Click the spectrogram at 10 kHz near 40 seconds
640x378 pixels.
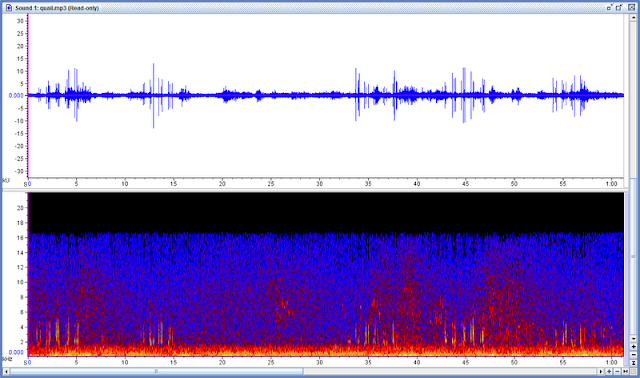tap(417, 282)
